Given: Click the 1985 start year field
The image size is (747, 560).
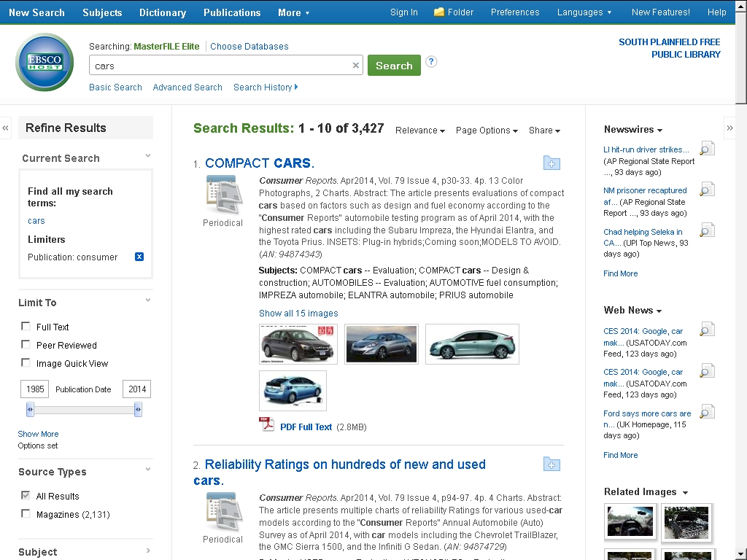Looking at the screenshot, I should (35, 389).
